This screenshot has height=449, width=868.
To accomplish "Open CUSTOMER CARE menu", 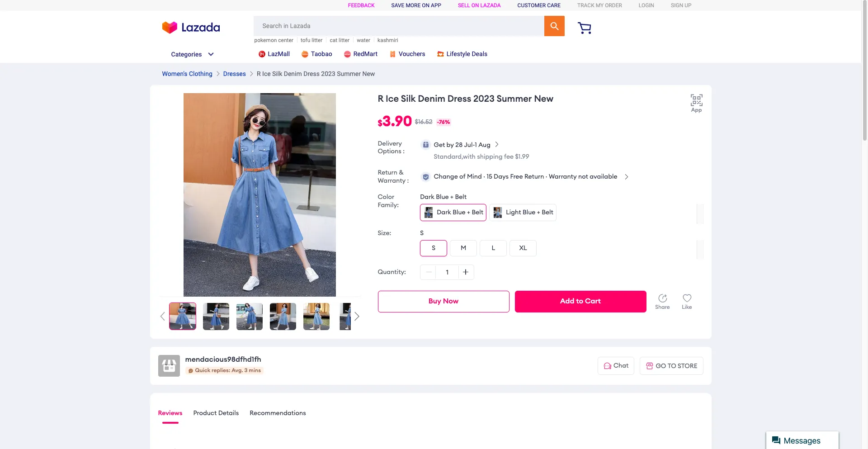I will [x=539, y=5].
